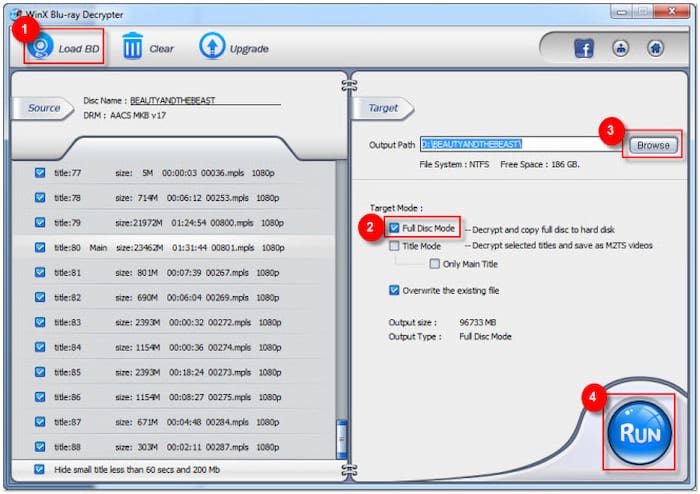Click the DRM AACS MKB v17 text
The height and width of the screenshot is (494, 700).
click(x=125, y=116)
